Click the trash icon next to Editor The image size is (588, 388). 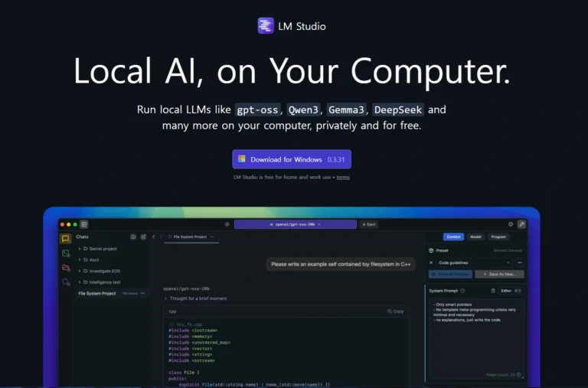point(493,291)
